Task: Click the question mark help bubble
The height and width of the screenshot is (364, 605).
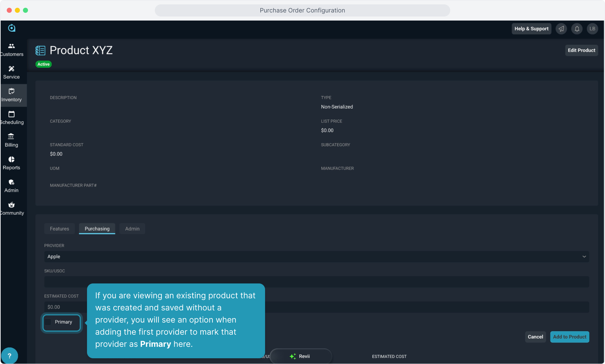Action: 9,356
